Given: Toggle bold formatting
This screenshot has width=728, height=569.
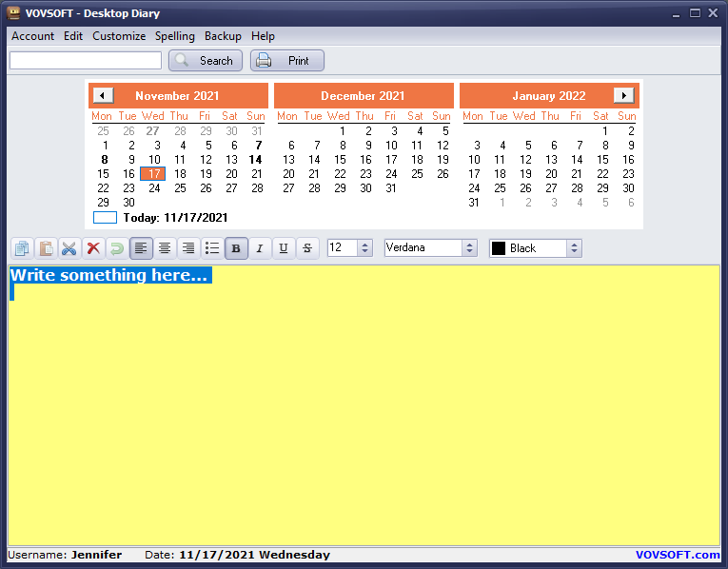Looking at the screenshot, I should [236, 248].
